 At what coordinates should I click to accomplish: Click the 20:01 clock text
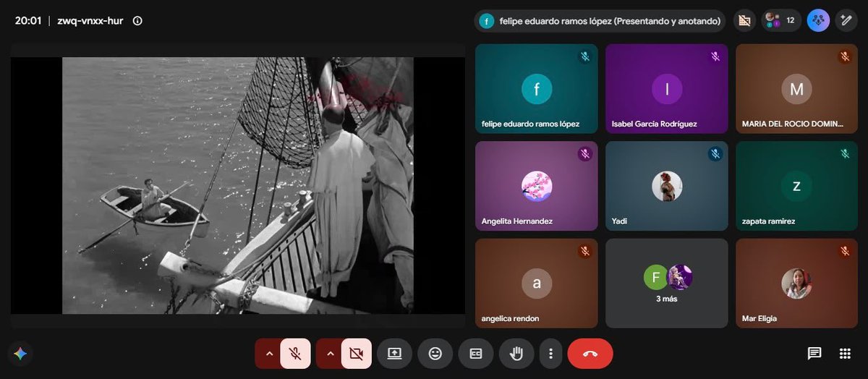click(27, 21)
